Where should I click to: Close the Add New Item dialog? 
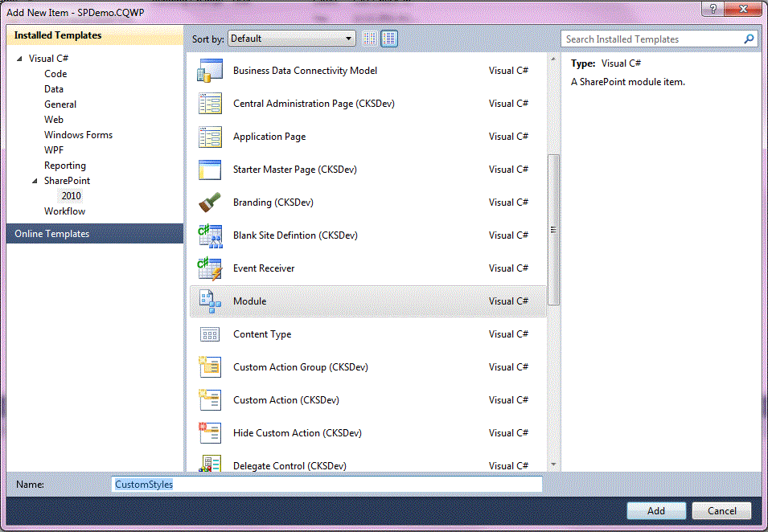743,8
